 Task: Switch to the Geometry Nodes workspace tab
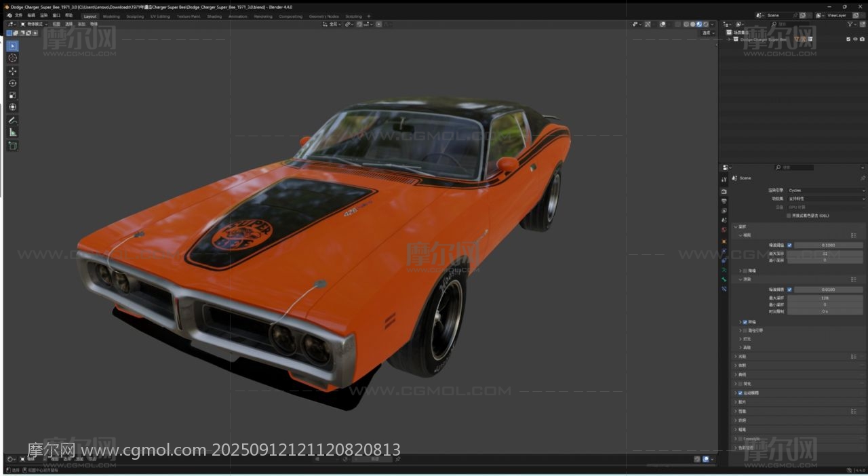pyautogui.click(x=323, y=16)
